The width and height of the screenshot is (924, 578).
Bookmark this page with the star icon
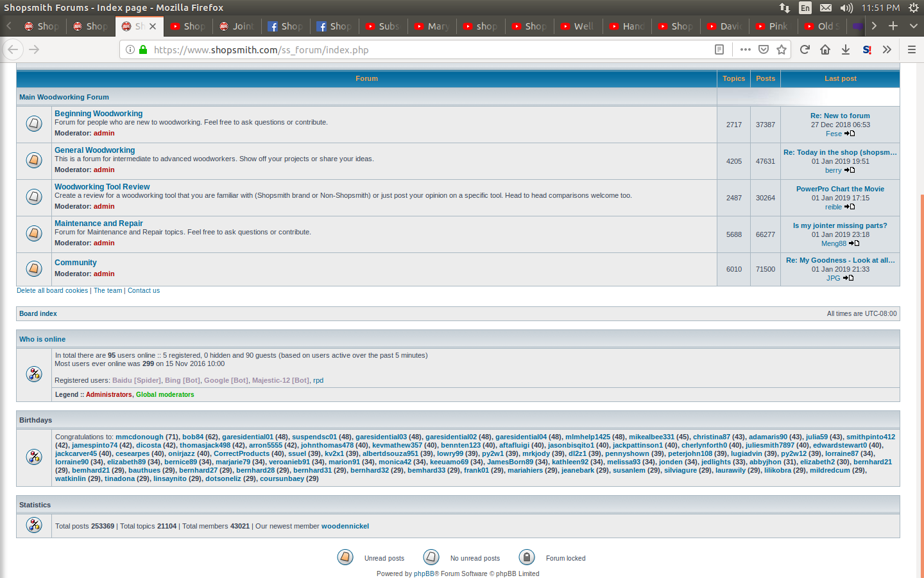pyautogui.click(x=782, y=49)
